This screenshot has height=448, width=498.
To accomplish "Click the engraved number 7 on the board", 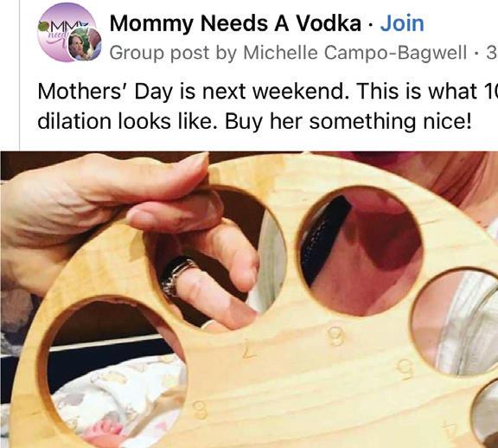I will [249, 350].
